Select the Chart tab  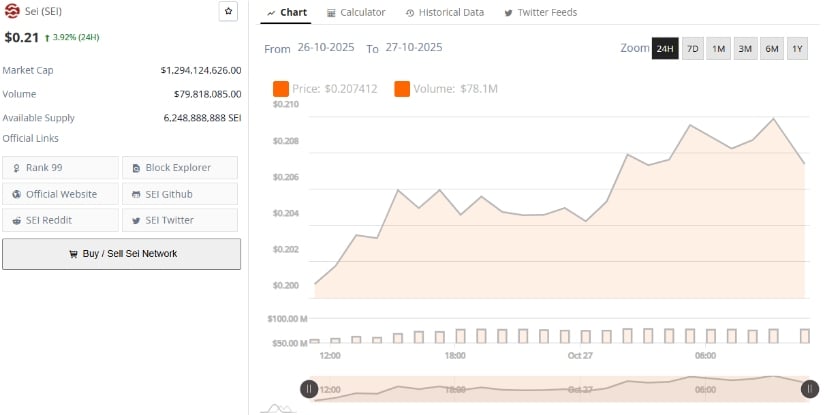tap(287, 13)
